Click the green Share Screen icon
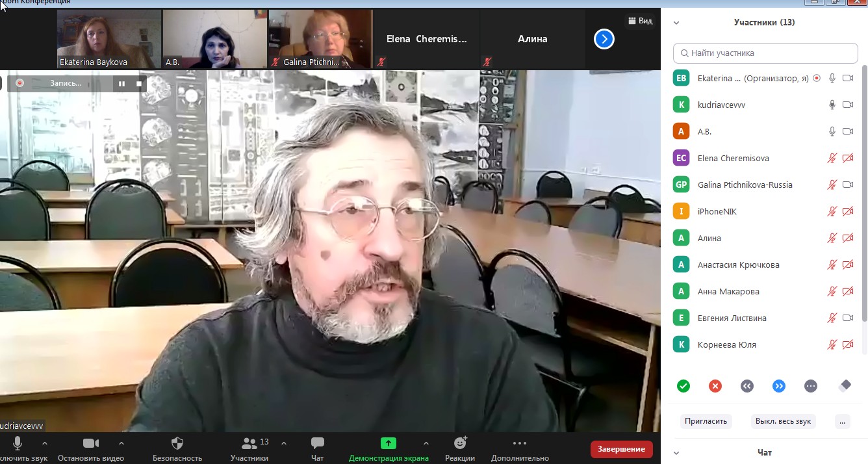Image resolution: width=868 pixels, height=464 pixels. 388,443
